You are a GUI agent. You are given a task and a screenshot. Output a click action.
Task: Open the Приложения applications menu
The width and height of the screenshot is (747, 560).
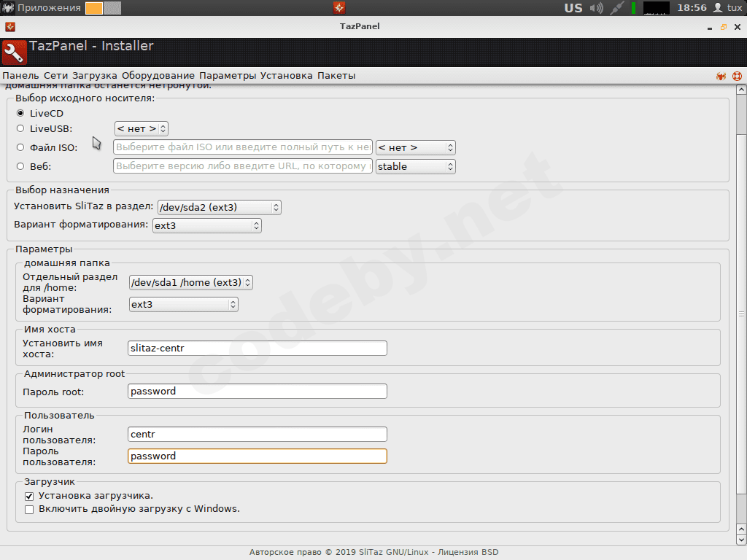(49, 8)
